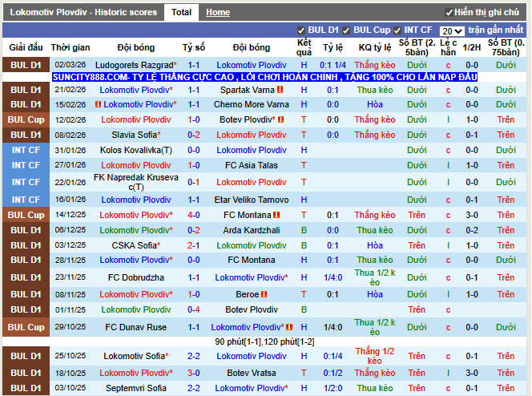Open the 2-1 score against CSKA Sofia
Viewport: 532px width, 396px height.
tap(194, 245)
